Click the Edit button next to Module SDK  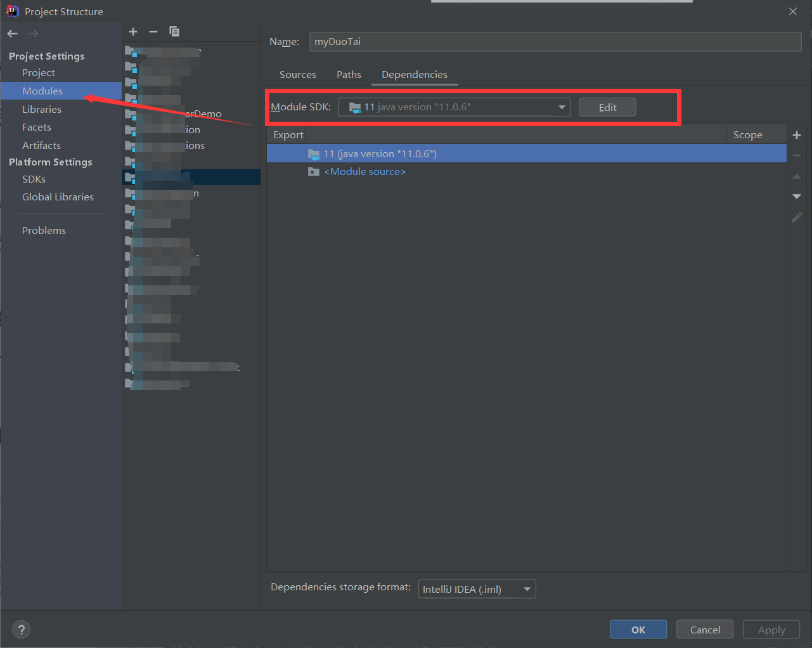(x=607, y=107)
